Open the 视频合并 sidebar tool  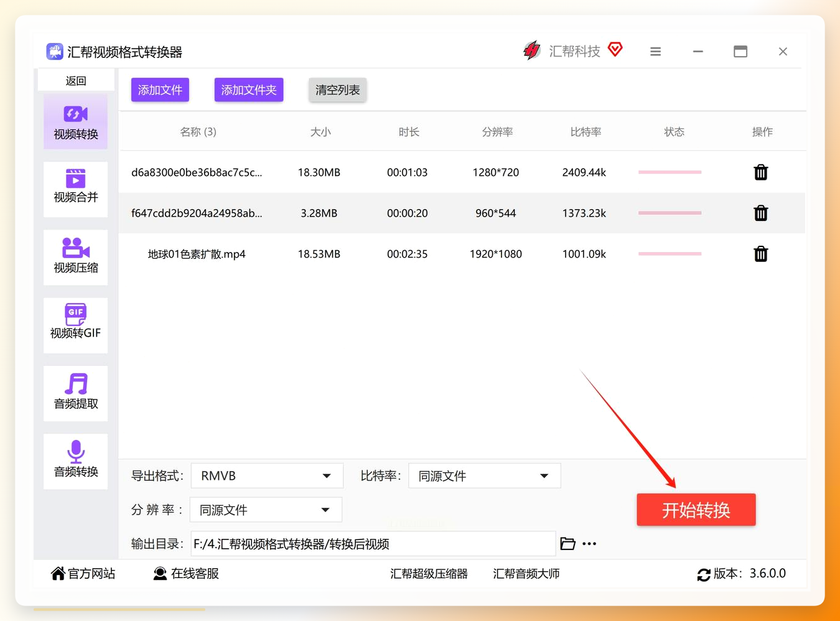tap(75, 189)
